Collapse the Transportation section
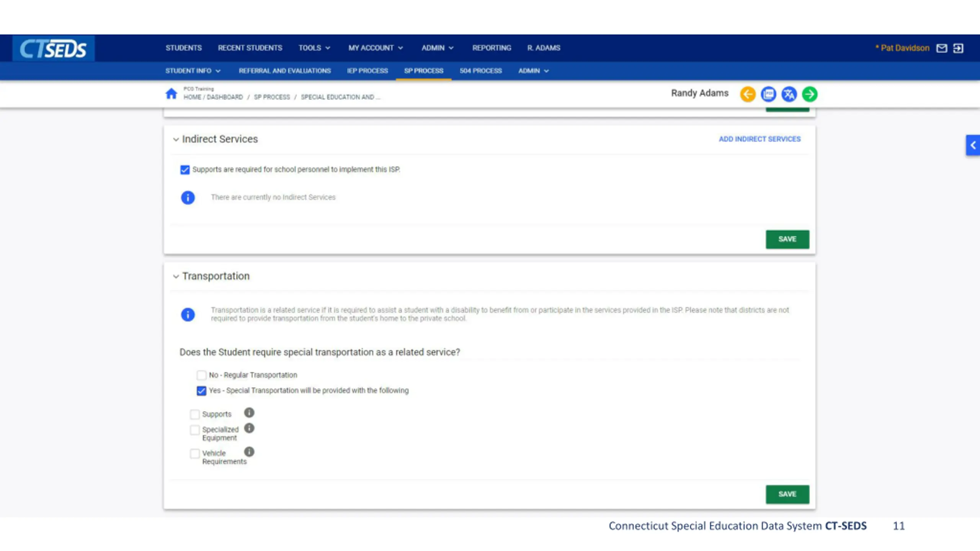Screen dimensions: 980x551 tap(176, 276)
